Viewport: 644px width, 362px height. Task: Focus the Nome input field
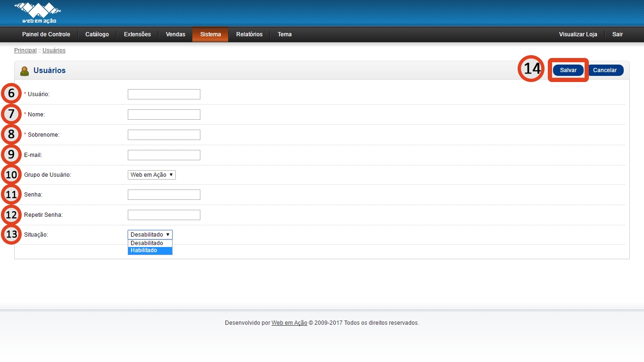[x=164, y=115]
